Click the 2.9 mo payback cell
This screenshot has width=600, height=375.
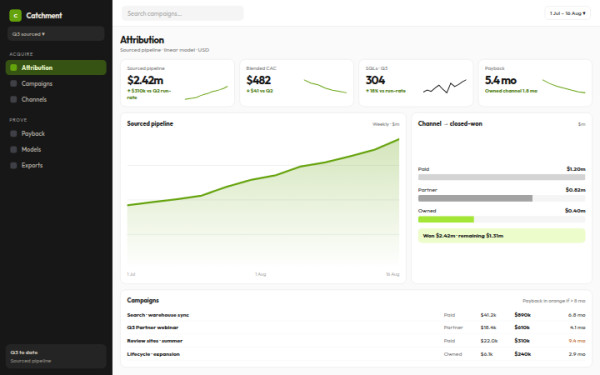(x=577, y=354)
